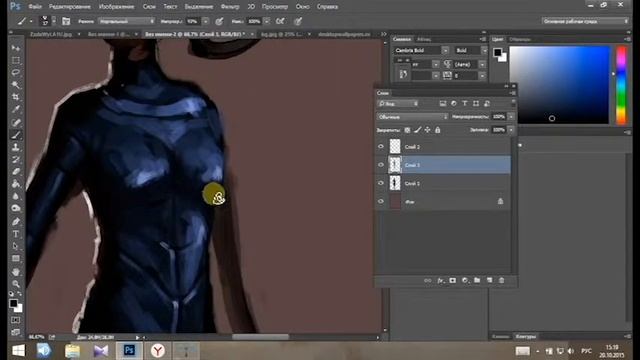Click the toolbox foreground color swatch
This screenshot has width=640, height=360.
click(13, 303)
